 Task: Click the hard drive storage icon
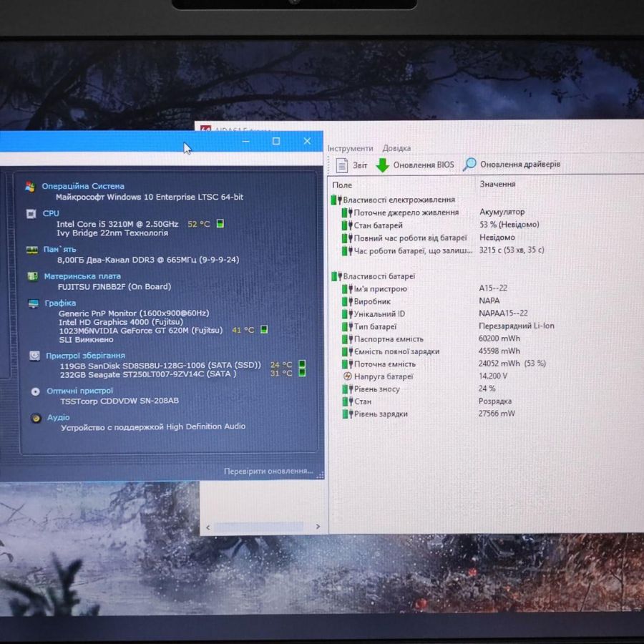pos(34,356)
